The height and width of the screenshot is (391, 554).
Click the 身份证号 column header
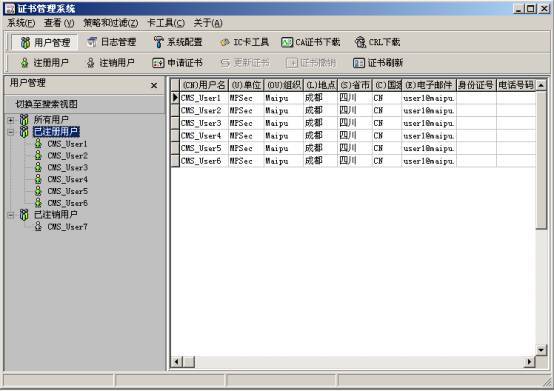click(476, 85)
